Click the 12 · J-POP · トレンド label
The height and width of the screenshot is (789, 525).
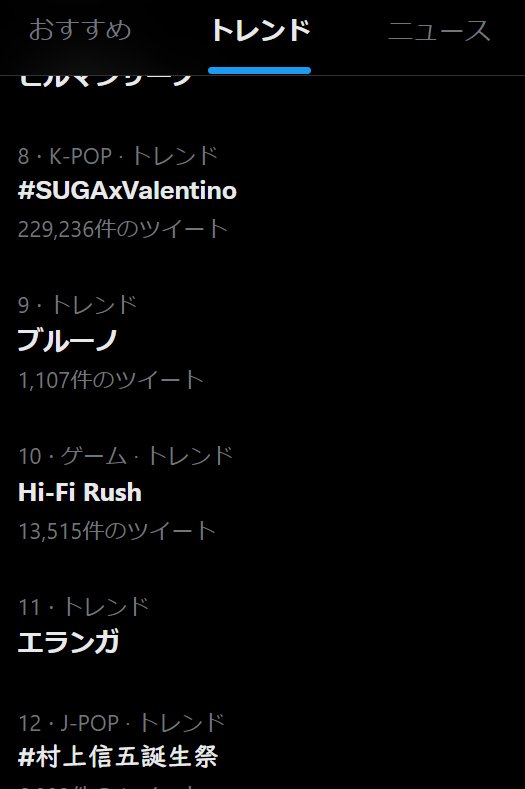(x=121, y=723)
